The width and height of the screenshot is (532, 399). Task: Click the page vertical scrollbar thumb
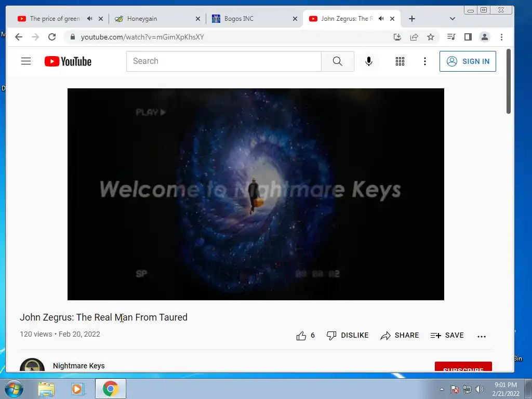508,82
